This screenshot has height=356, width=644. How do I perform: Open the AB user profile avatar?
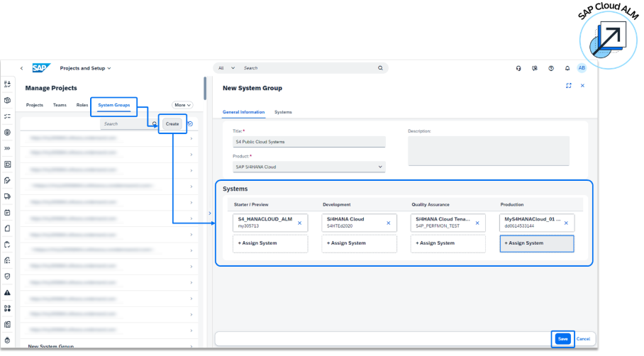(x=582, y=68)
